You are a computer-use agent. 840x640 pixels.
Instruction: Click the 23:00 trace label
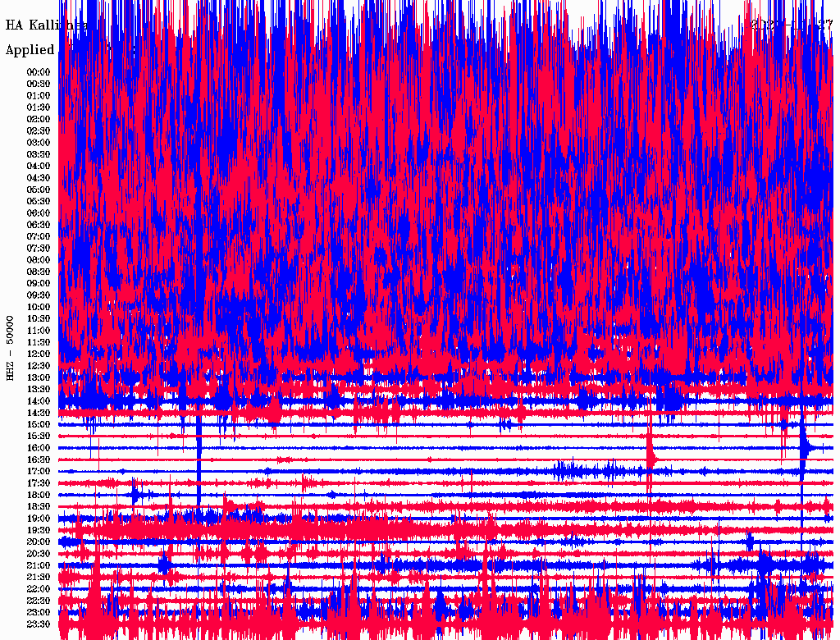tap(39, 613)
